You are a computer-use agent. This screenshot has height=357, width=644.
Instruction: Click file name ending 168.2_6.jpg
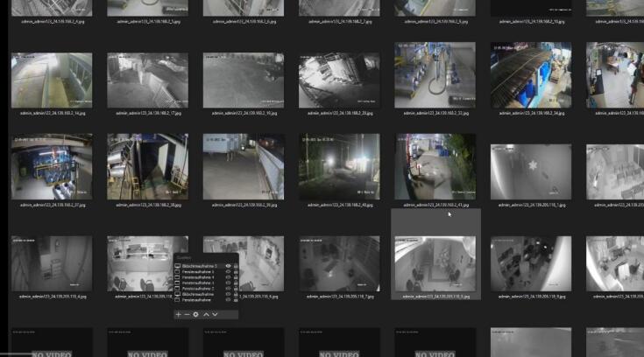click(x=244, y=21)
